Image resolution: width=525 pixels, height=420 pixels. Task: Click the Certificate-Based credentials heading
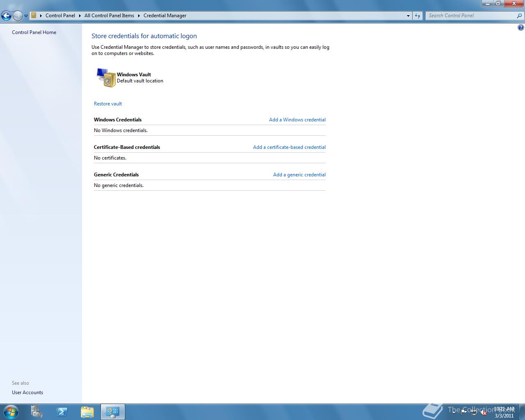pos(127,147)
